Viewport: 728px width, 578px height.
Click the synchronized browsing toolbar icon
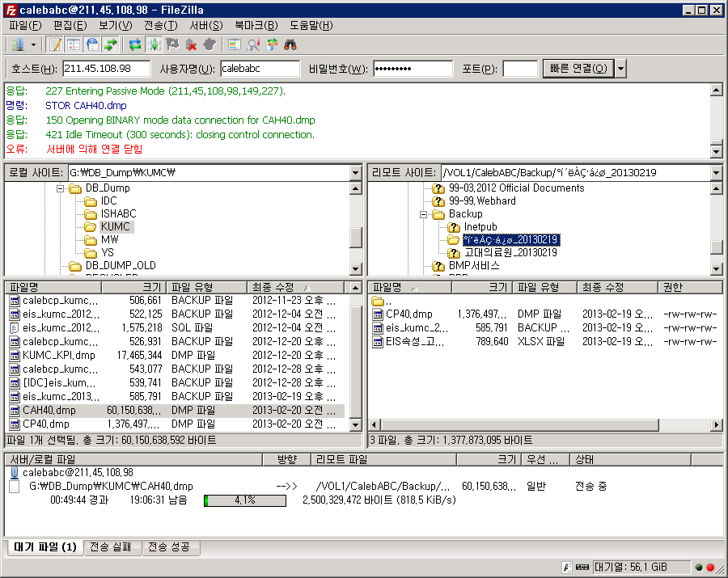pyautogui.click(x=272, y=44)
